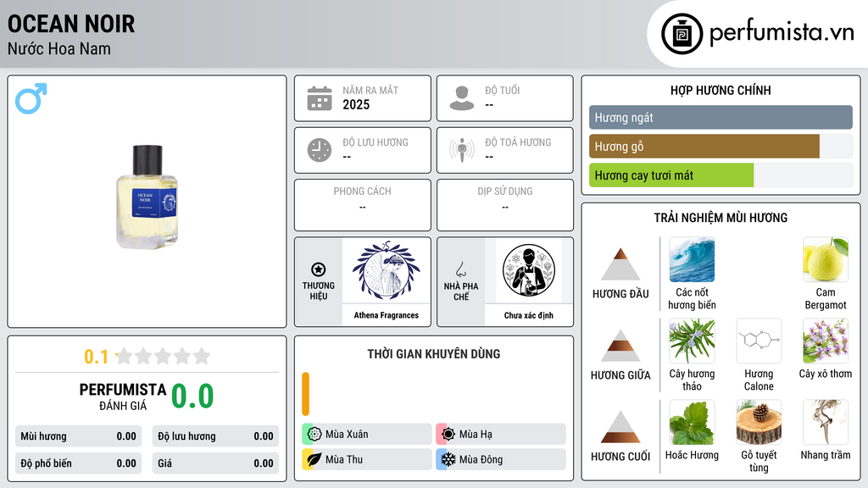Click the release year 2025 value
This screenshot has width=868, height=488.
pyautogui.click(x=356, y=104)
